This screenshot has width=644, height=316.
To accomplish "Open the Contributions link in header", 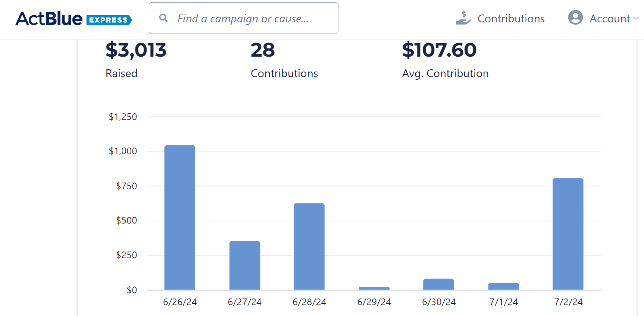I will [511, 19].
